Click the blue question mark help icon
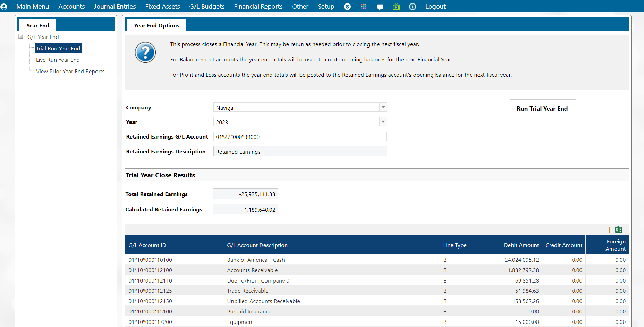Screen dimensions: 644x327 coord(145,52)
